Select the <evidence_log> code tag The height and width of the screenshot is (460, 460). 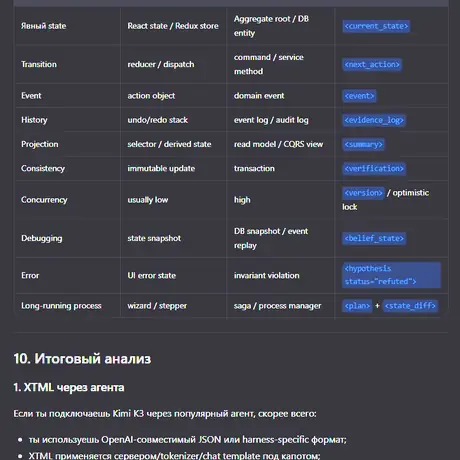tap(374, 120)
